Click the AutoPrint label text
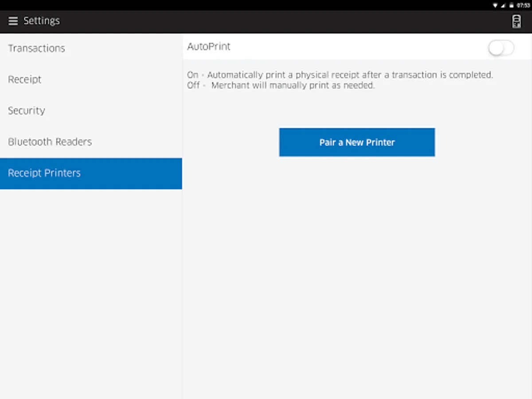Image resolution: width=532 pixels, height=399 pixels. click(x=209, y=47)
